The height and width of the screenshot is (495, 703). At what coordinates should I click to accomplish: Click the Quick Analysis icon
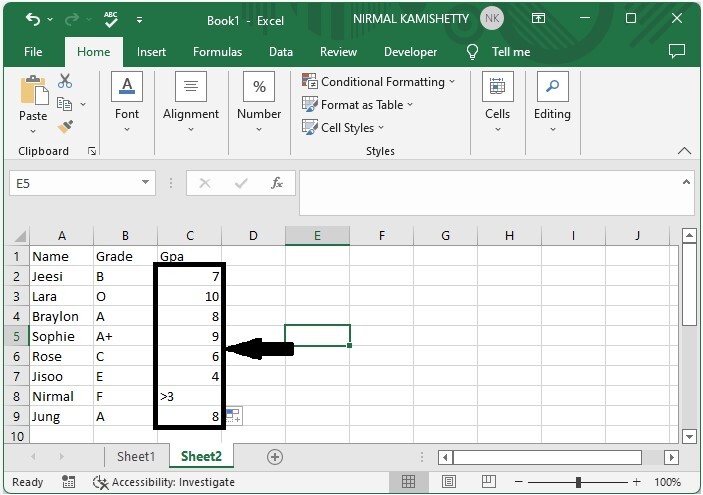(x=233, y=416)
